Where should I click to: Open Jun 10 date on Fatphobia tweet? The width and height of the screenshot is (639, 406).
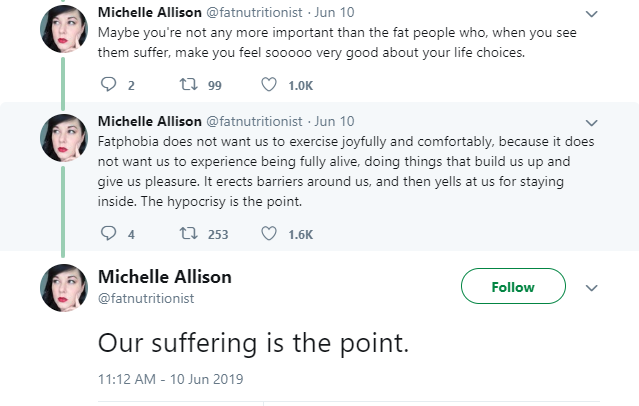click(x=335, y=122)
